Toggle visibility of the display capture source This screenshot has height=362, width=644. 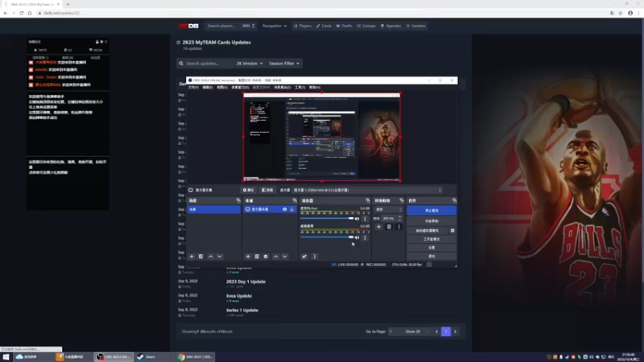[285, 209]
